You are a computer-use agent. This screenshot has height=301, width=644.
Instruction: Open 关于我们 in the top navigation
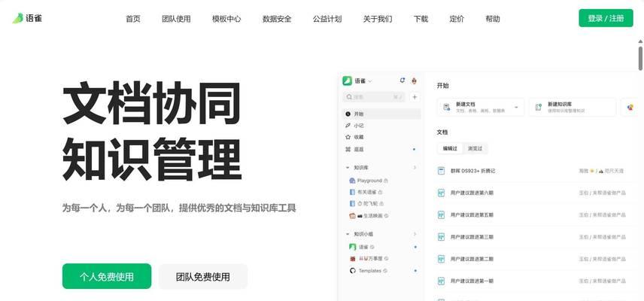(x=378, y=19)
